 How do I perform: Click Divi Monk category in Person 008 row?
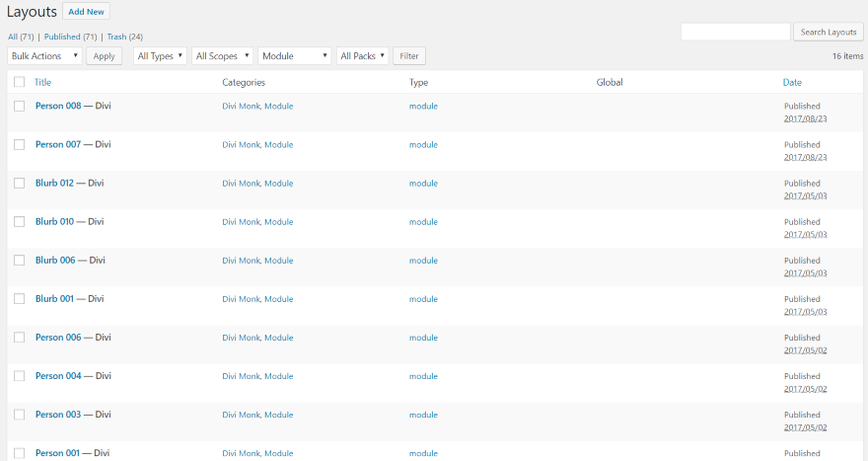coord(241,106)
